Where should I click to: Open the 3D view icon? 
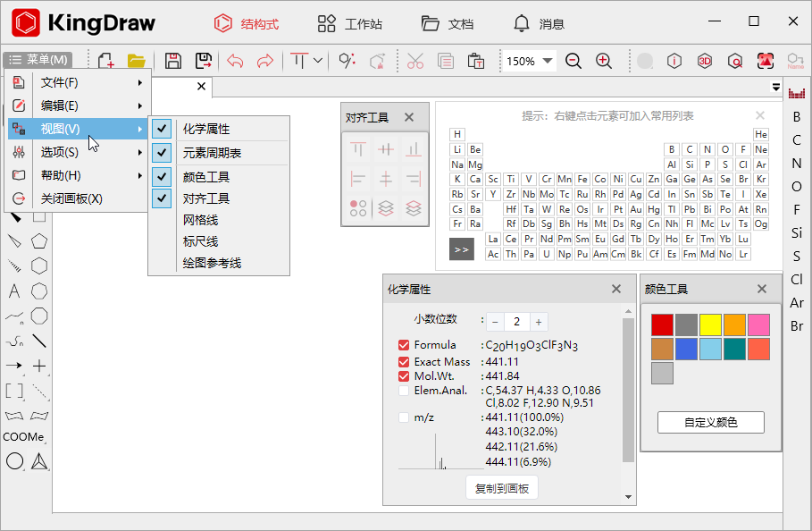point(705,61)
